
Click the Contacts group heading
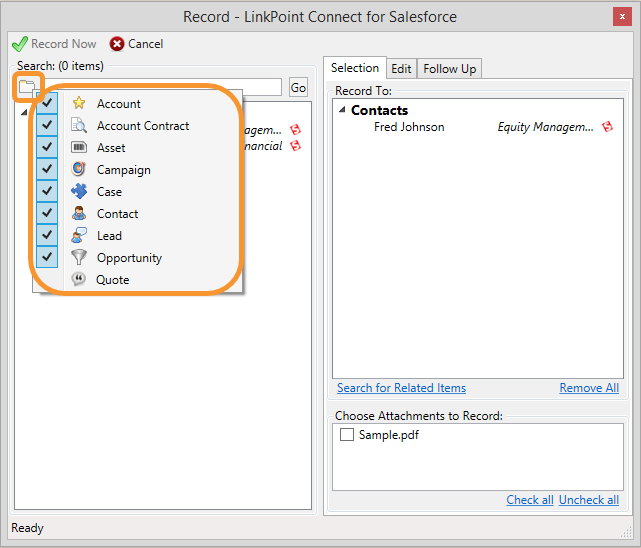[x=379, y=110]
